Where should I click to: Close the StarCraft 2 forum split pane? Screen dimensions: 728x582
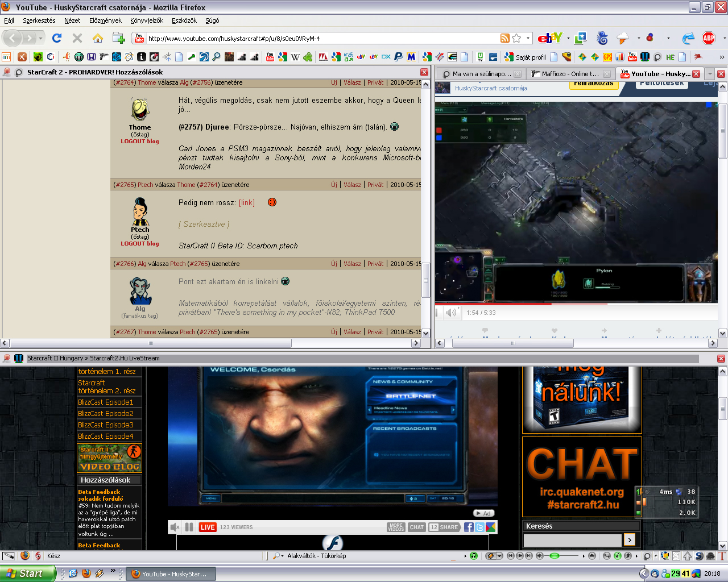point(424,72)
